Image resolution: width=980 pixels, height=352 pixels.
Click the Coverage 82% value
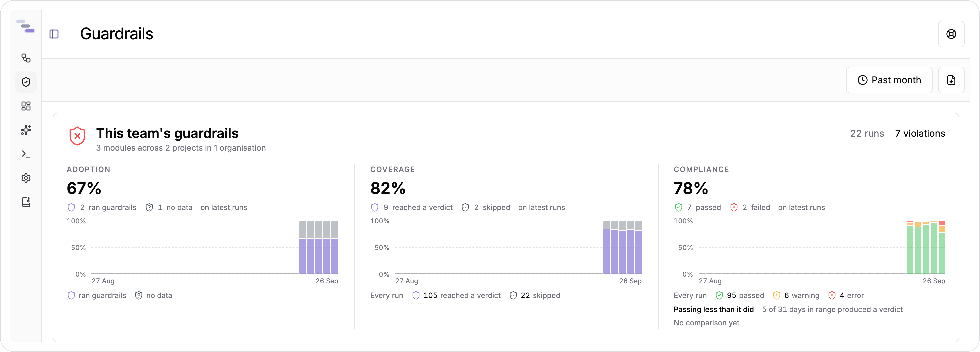click(x=388, y=188)
